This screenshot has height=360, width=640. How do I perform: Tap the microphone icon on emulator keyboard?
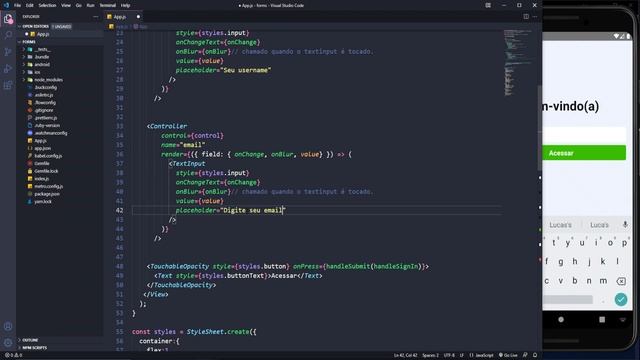point(625,224)
